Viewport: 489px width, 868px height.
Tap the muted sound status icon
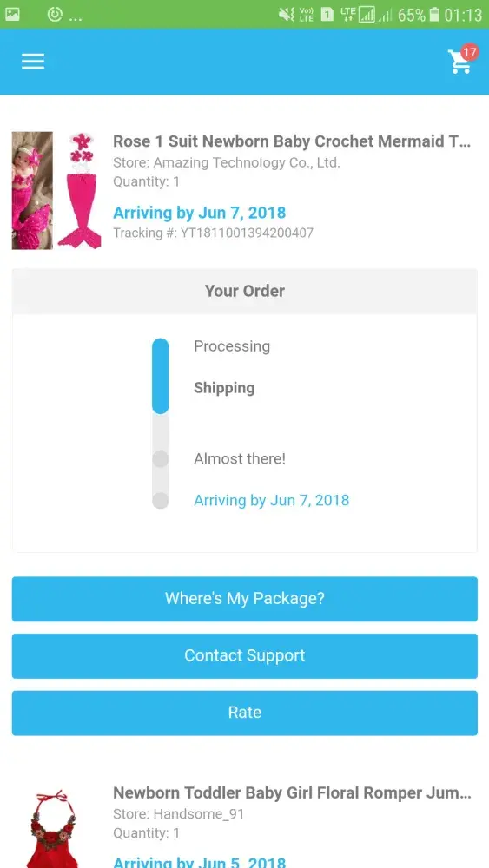pos(287,15)
